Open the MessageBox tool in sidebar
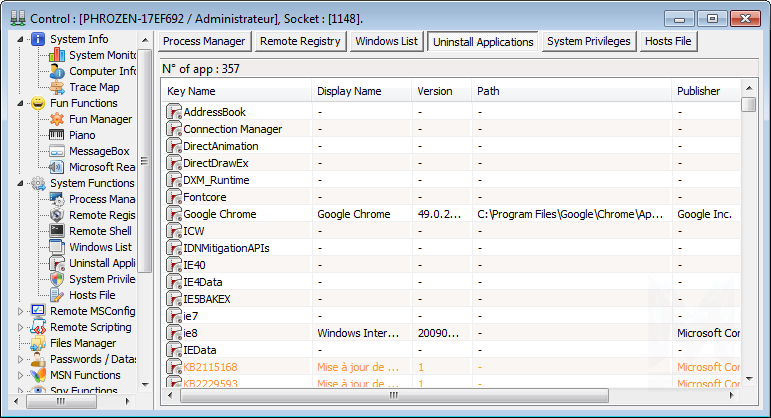The width and height of the screenshot is (771, 418). tap(98, 151)
